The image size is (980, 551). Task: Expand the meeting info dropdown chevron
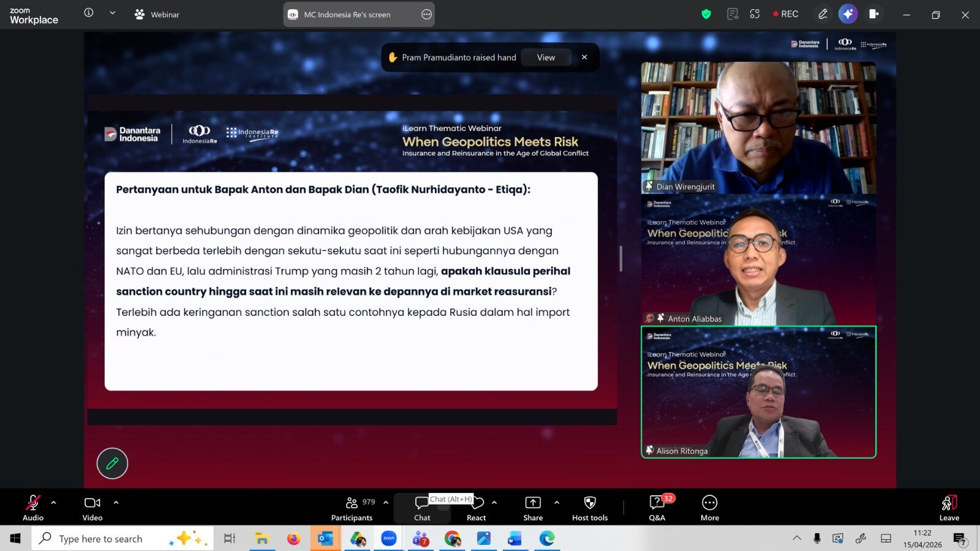(112, 13)
